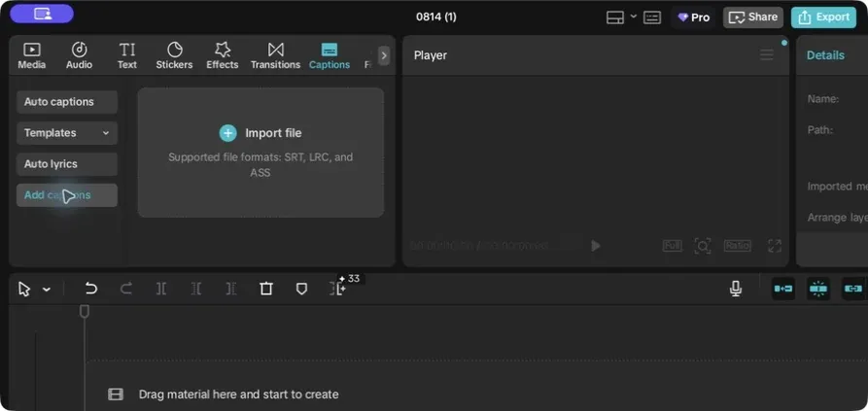
Task: Add a marker with shield icon
Action: tap(301, 289)
